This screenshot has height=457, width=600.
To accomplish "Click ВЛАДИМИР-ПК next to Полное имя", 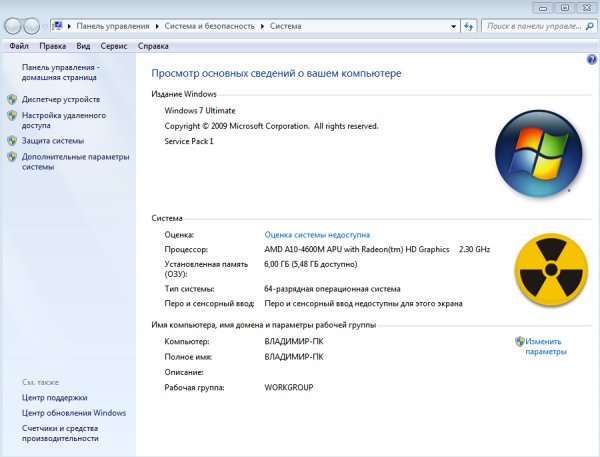I will 294,357.
